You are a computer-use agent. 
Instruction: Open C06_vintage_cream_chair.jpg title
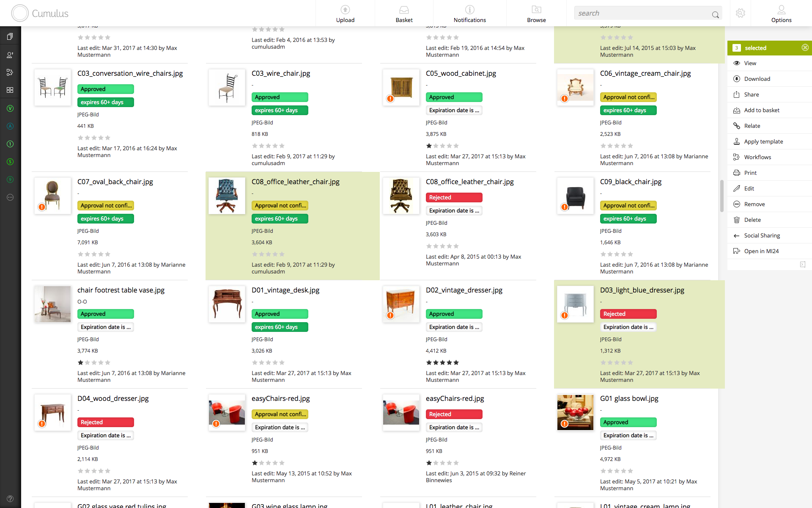(645, 73)
